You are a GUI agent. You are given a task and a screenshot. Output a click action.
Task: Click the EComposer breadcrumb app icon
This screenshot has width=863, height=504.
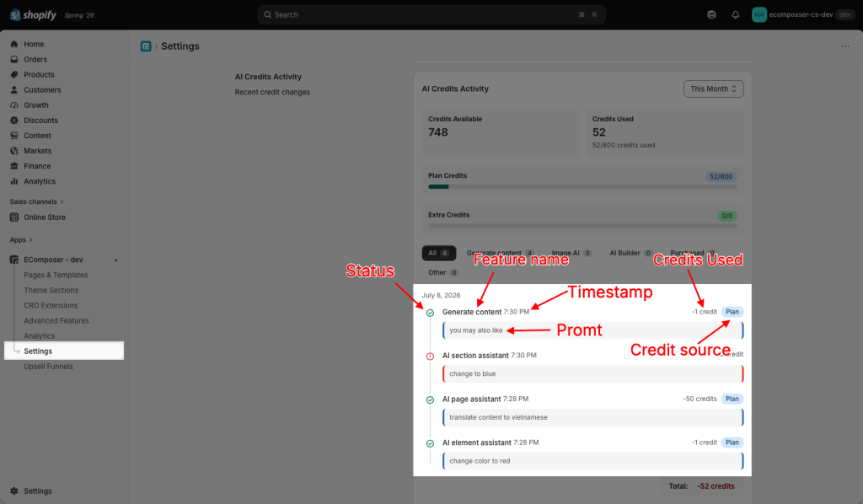coord(146,46)
